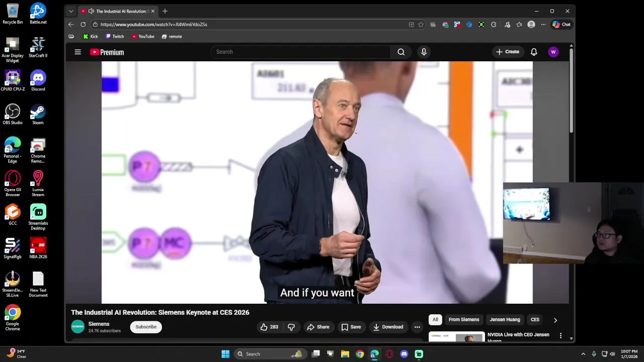Open the remote bookmark

pyautogui.click(x=172, y=36)
